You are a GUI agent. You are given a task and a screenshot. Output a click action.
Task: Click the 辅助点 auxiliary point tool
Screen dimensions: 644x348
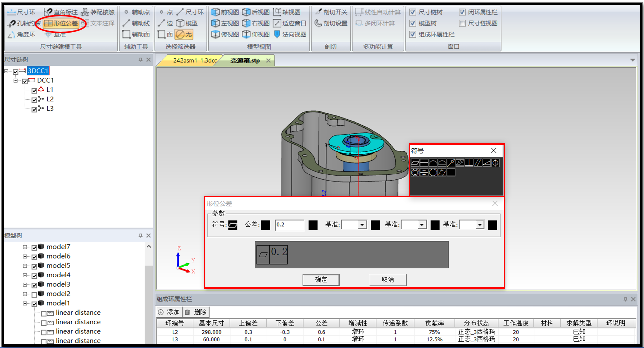pyautogui.click(x=139, y=11)
